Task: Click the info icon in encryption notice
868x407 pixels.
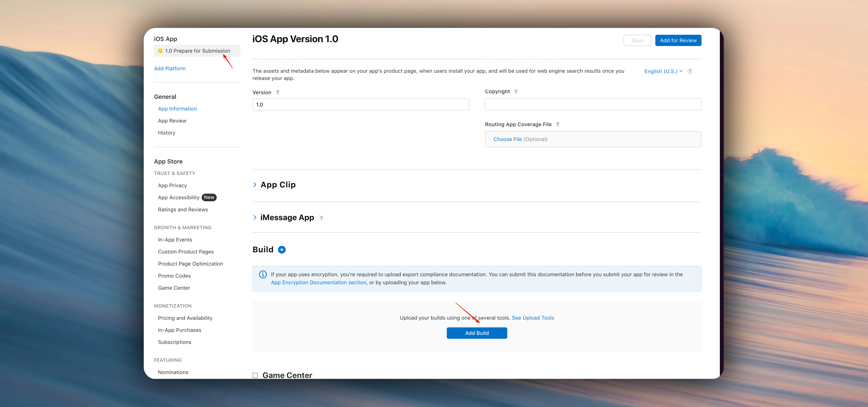Action: click(x=263, y=274)
